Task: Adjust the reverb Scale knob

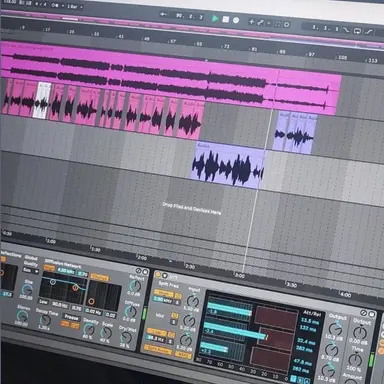Action: click(x=106, y=333)
